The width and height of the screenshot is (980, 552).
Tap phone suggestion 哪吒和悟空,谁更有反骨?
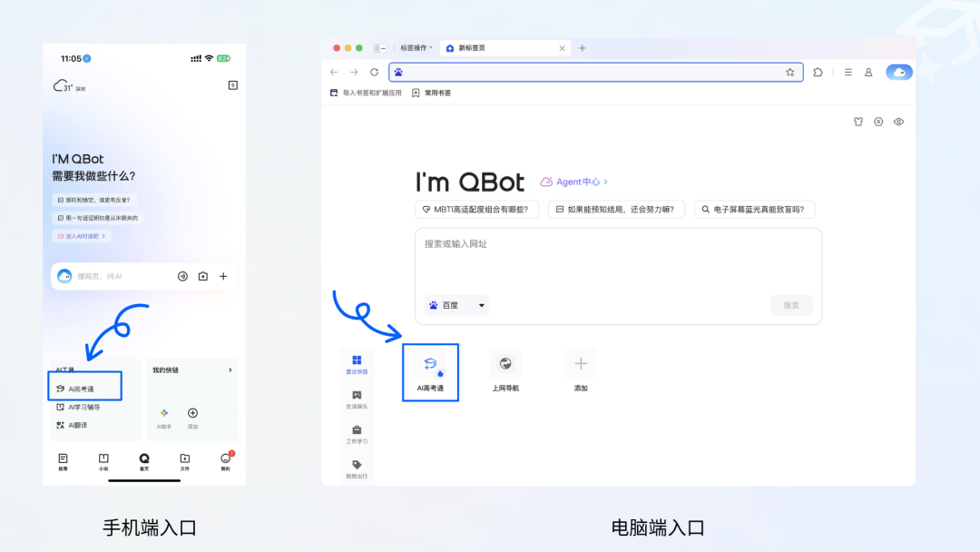[94, 200]
